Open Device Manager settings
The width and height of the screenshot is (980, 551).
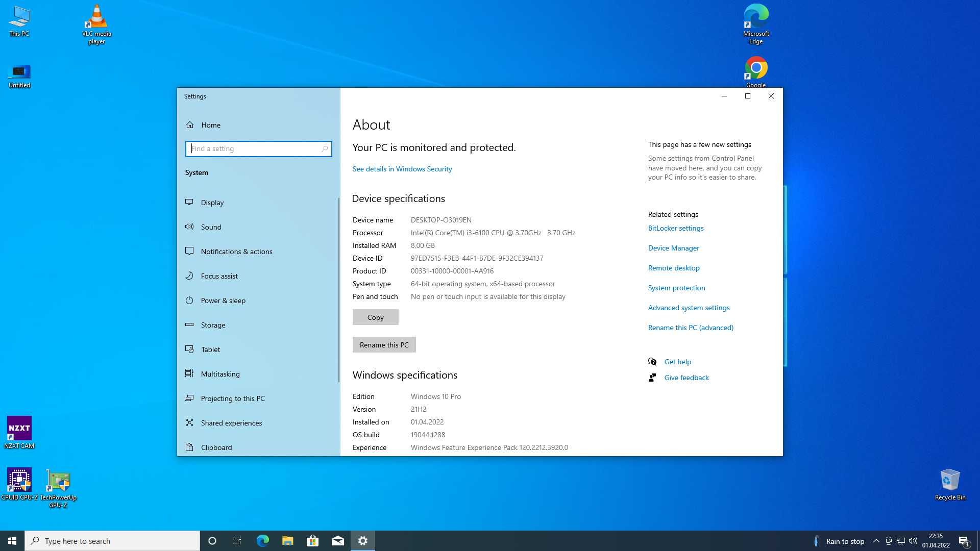[x=673, y=247]
